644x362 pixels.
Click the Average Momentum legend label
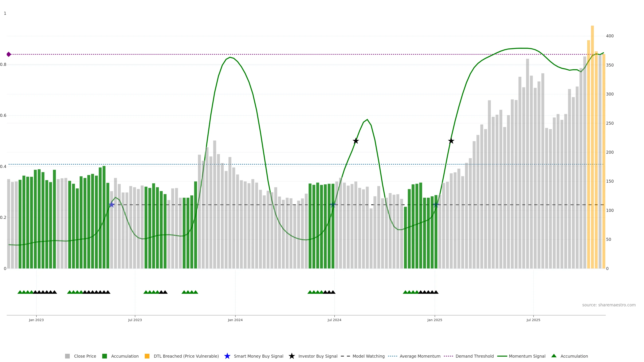point(420,356)
